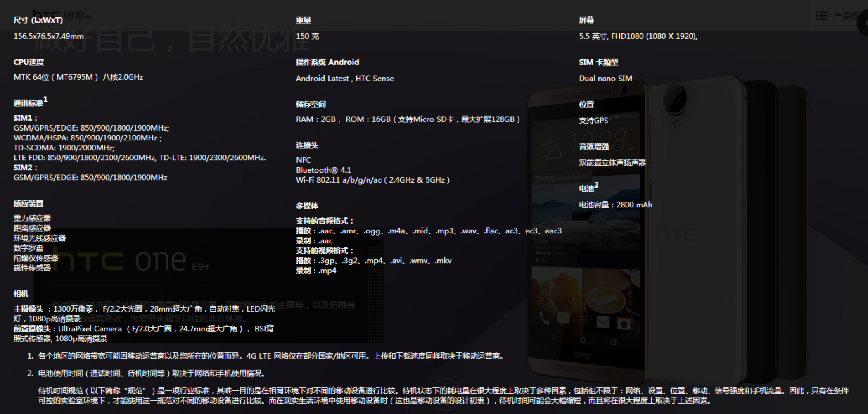Click the '录制 : .aac' line

[x=314, y=240]
